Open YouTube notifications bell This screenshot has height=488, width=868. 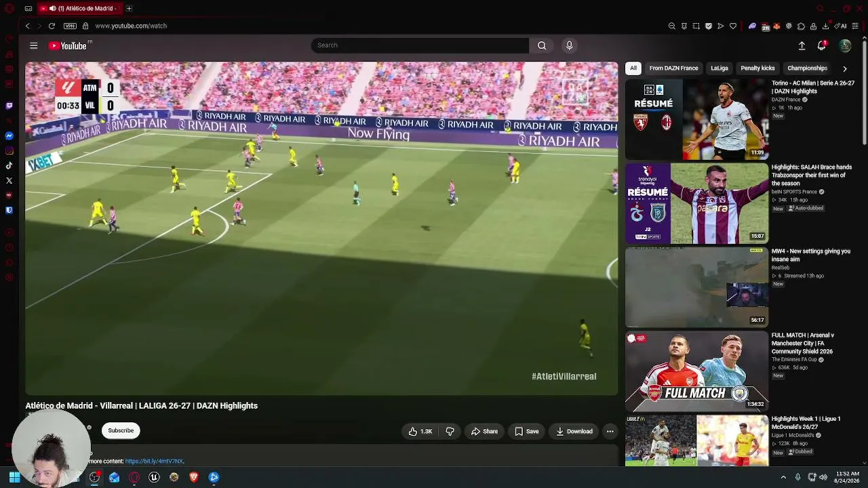coord(822,45)
